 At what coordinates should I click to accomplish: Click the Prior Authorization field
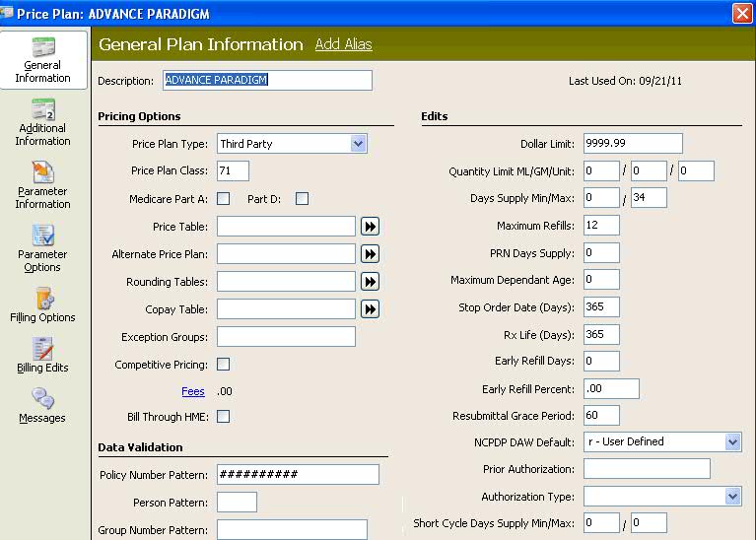click(x=647, y=469)
